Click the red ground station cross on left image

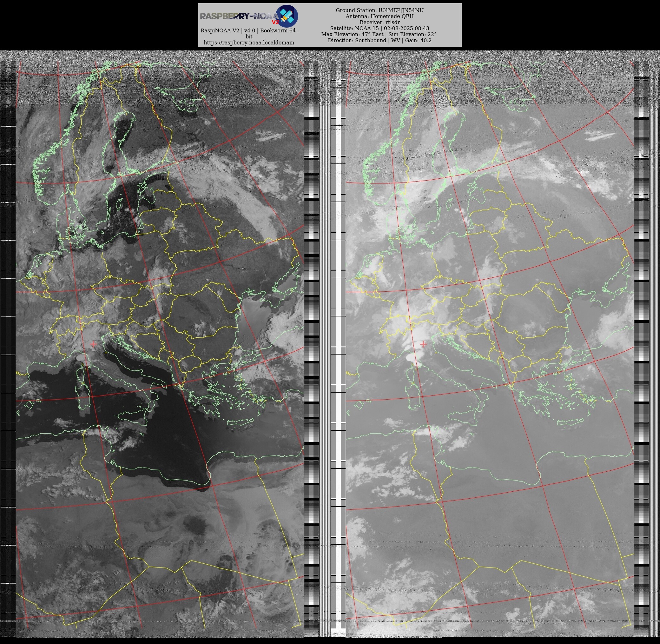(93, 344)
